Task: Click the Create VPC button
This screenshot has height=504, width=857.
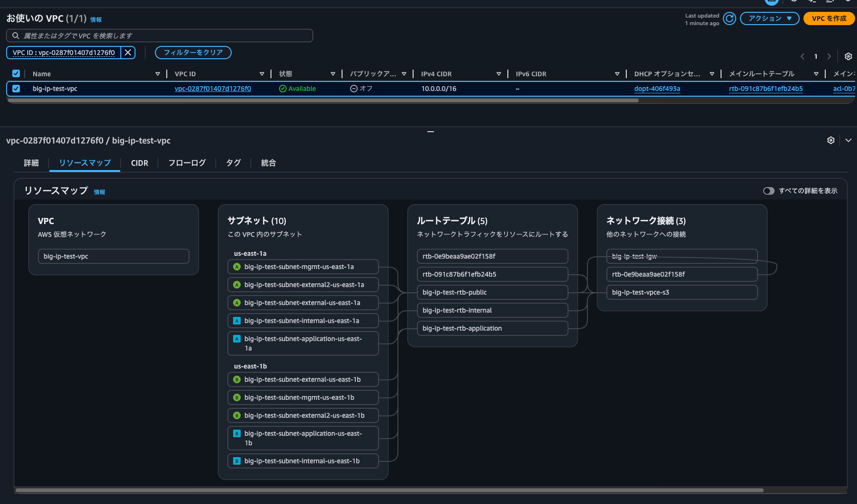Action: pyautogui.click(x=829, y=18)
